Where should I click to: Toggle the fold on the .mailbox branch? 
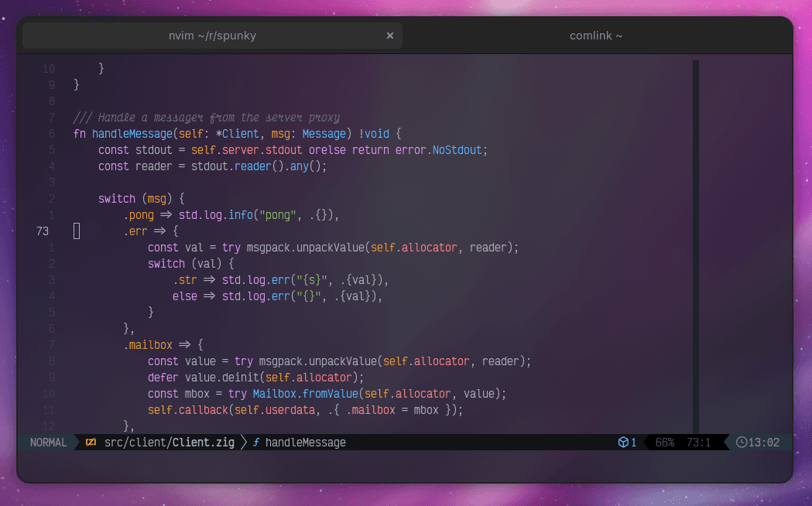tap(76, 344)
